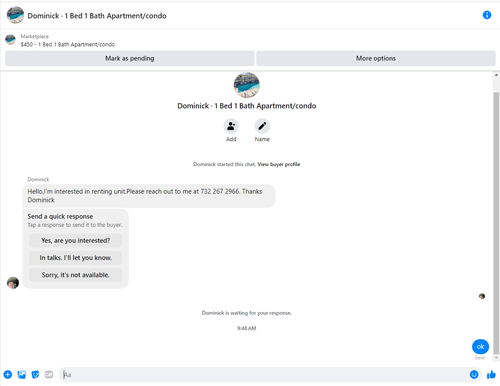The height and width of the screenshot is (386, 500).
Task: Open More options for listing
Action: click(x=376, y=58)
